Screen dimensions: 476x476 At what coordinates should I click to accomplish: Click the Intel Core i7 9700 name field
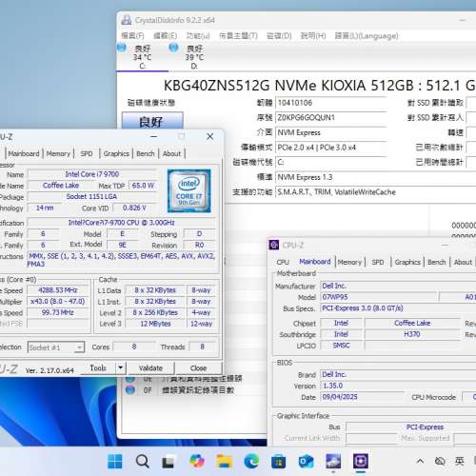tap(92, 174)
